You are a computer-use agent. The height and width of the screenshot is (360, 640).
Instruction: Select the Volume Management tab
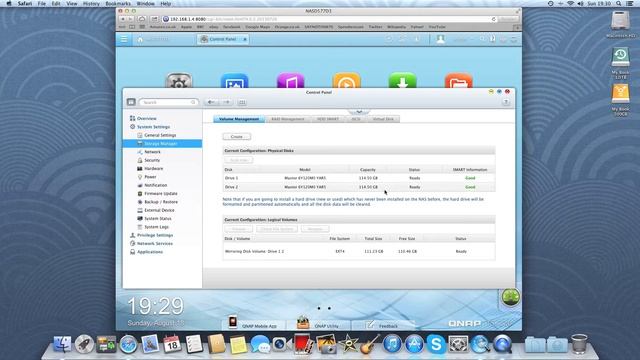(239, 119)
